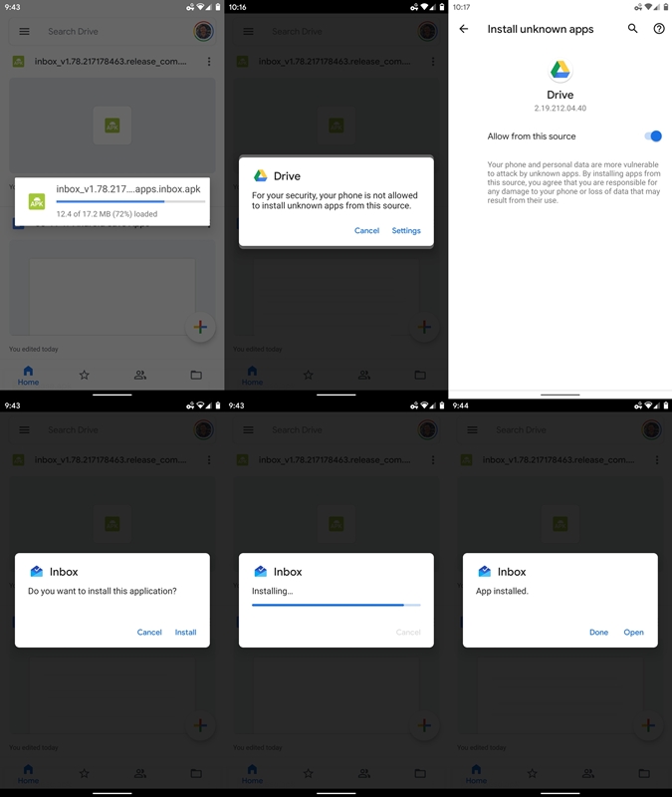Click 'App installed.' message text
Screen dimensions: 672x797
502,591
